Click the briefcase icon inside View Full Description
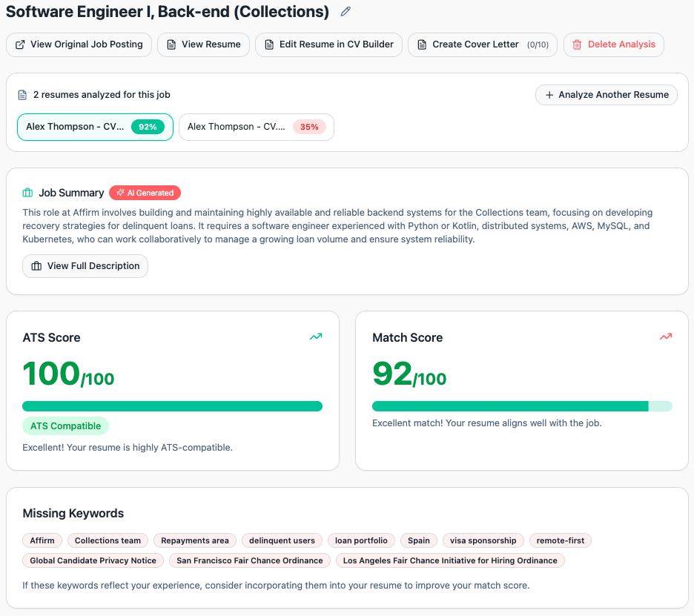694x616 pixels. 36,266
